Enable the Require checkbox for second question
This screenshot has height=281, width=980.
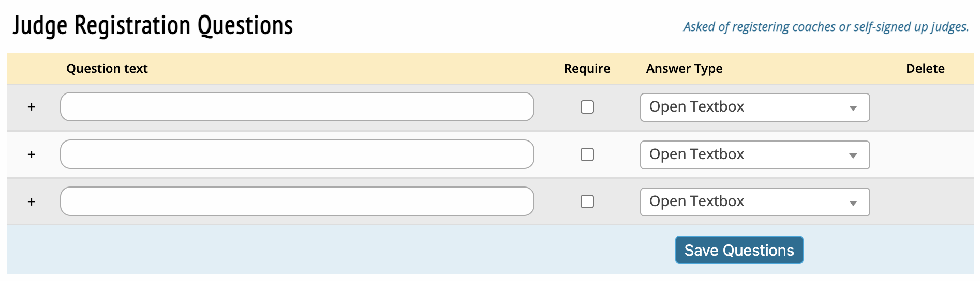587,154
